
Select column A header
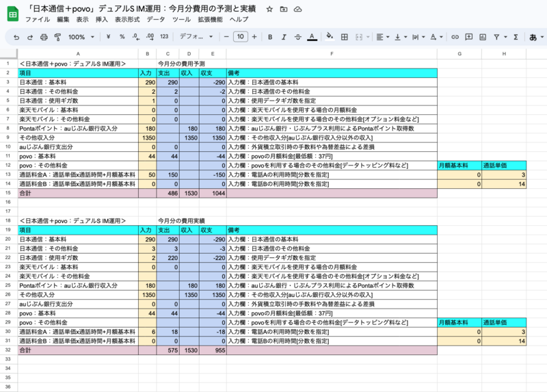tap(78, 54)
